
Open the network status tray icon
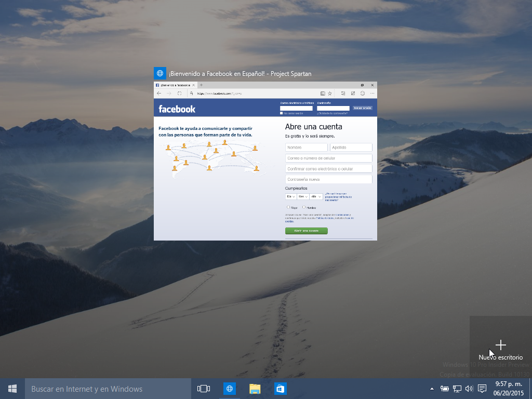(x=457, y=389)
